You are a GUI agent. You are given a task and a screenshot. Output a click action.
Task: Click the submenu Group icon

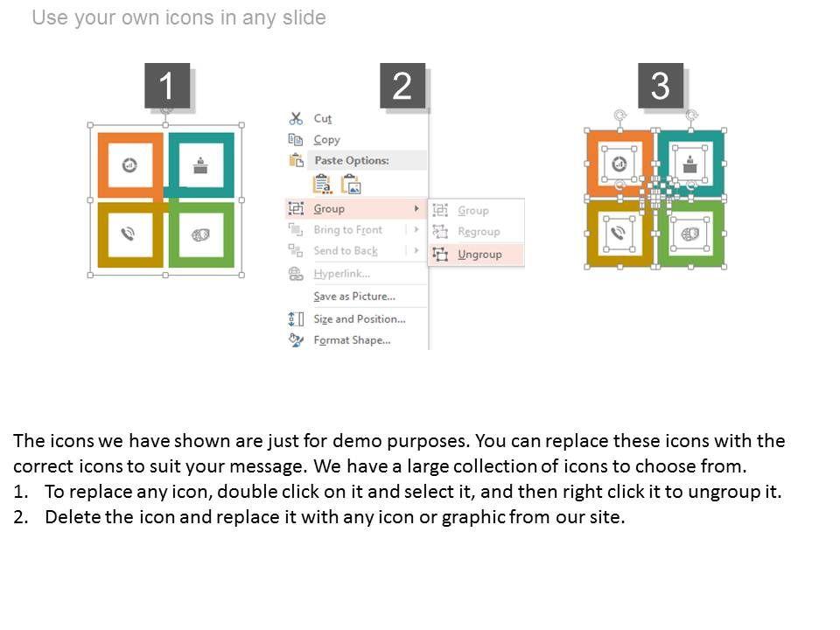(440, 210)
